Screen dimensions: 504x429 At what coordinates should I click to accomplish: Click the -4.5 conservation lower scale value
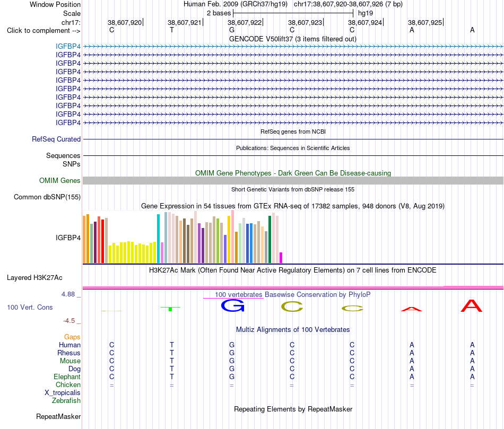click(69, 321)
